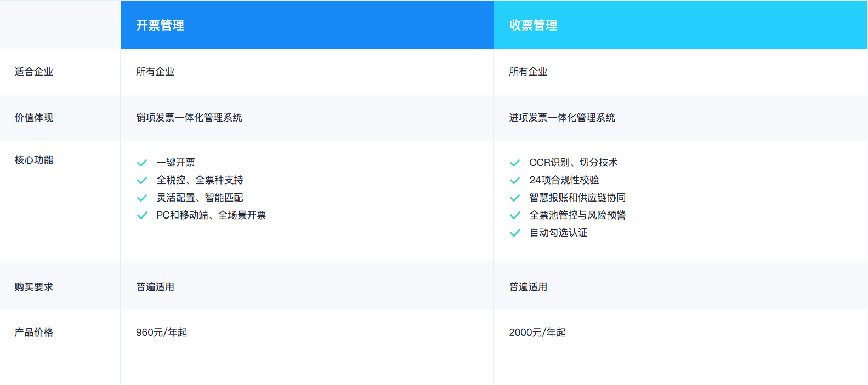Click the 进项发票一体化管理系统 description
868x385 pixels.
tap(562, 118)
